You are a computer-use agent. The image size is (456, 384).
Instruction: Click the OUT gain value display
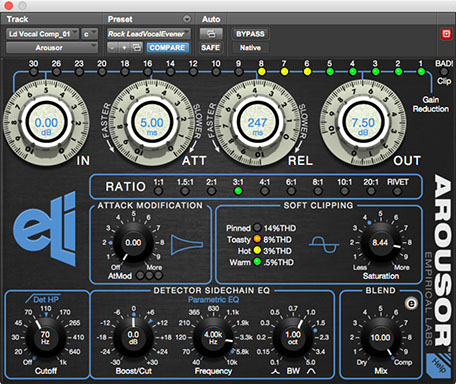[363, 125]
